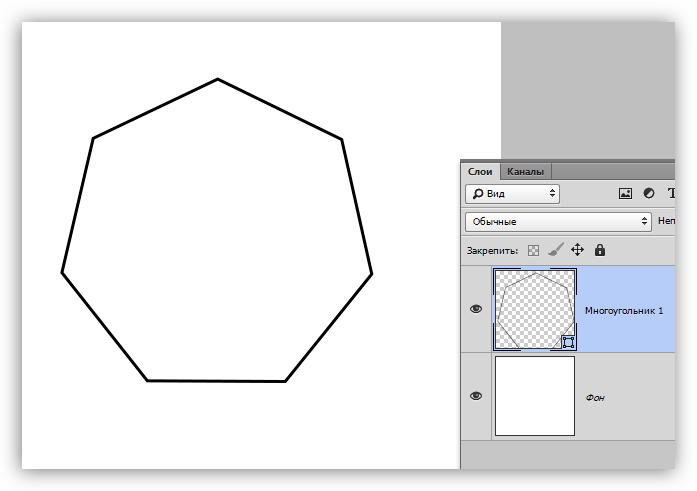Lock position move arrows icon

click(577, 250)
